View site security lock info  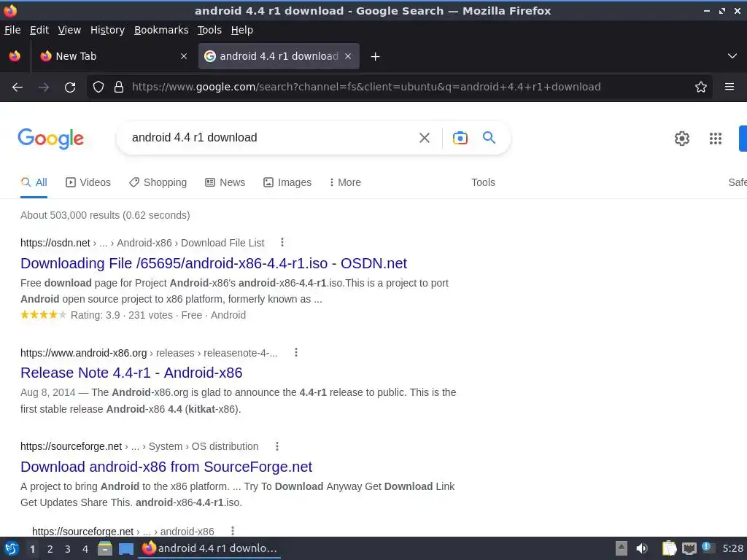point(119,87)
